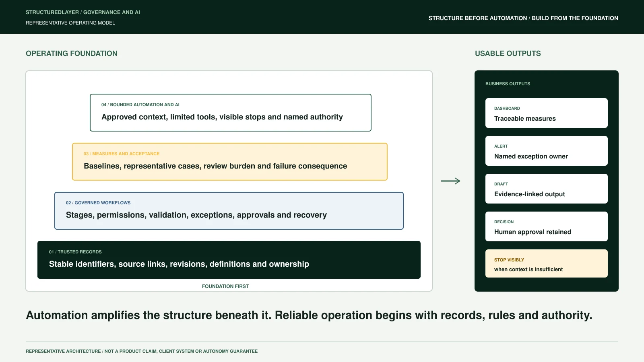Click the 'FOUNDATION FIRST' caption
Viewport: 644px width, 362px height.
(x=225, y=286)
